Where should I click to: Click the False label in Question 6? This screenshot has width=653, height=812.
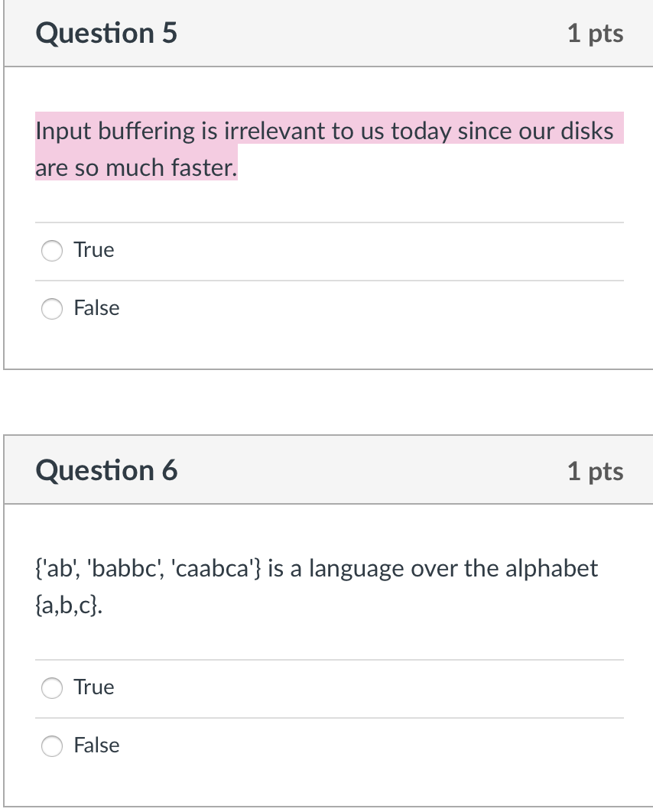pyautogui.click(x=96, y=745)
